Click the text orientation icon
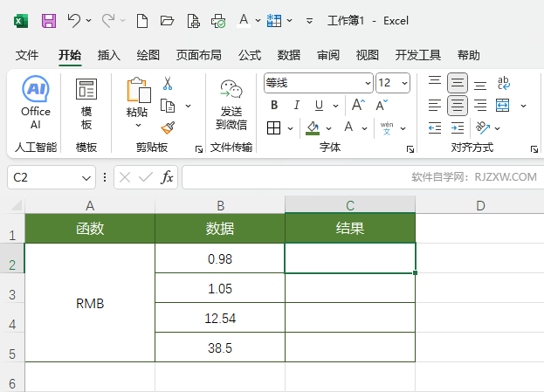Image resolution: width=544 pixels, height=392 pixels. pos(483,128)
